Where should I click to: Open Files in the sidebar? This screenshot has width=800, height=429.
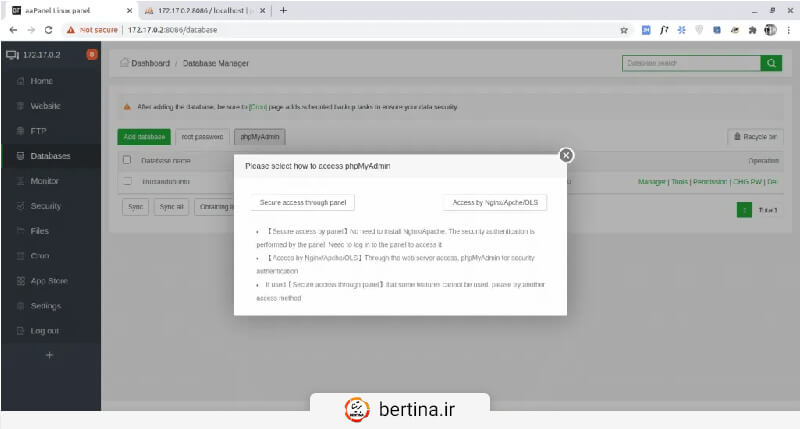coord(39,231)
